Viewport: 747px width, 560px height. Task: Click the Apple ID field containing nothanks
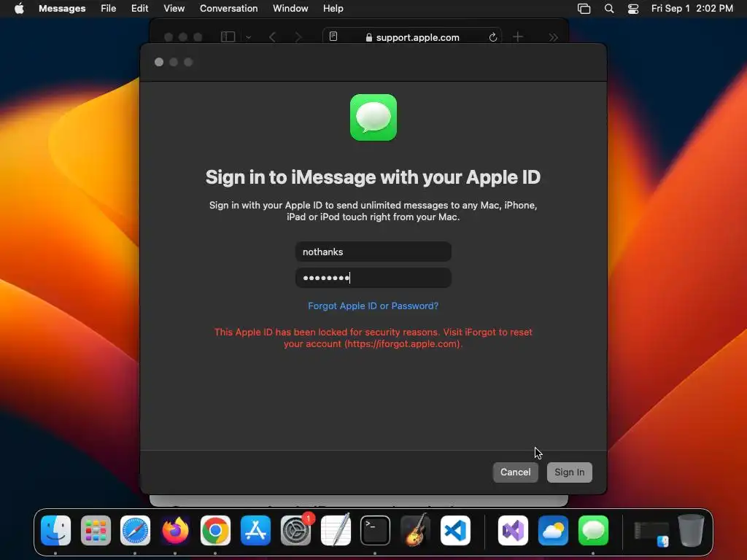pos(373,252)
